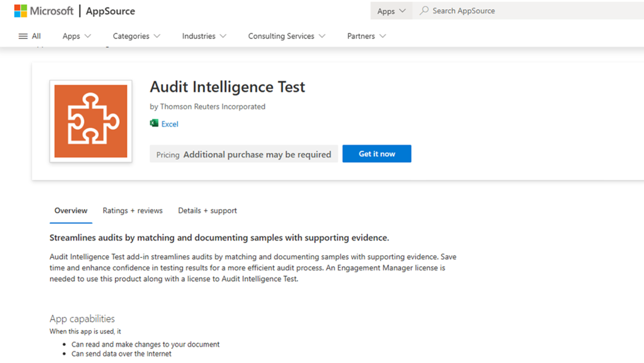Screen dimensions: 644x363
Task: Click the Microsoft four-square logo
Action: tap(21, 11)
